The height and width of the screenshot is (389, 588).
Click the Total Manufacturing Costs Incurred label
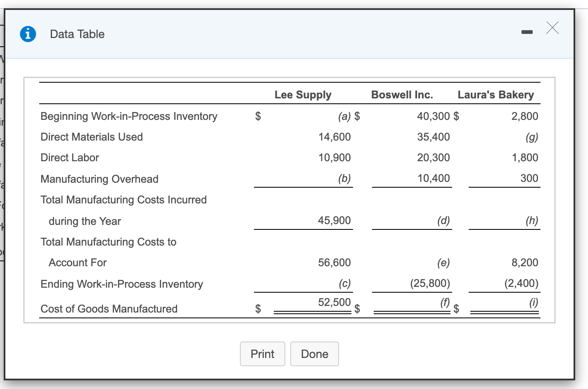[123, 200]
